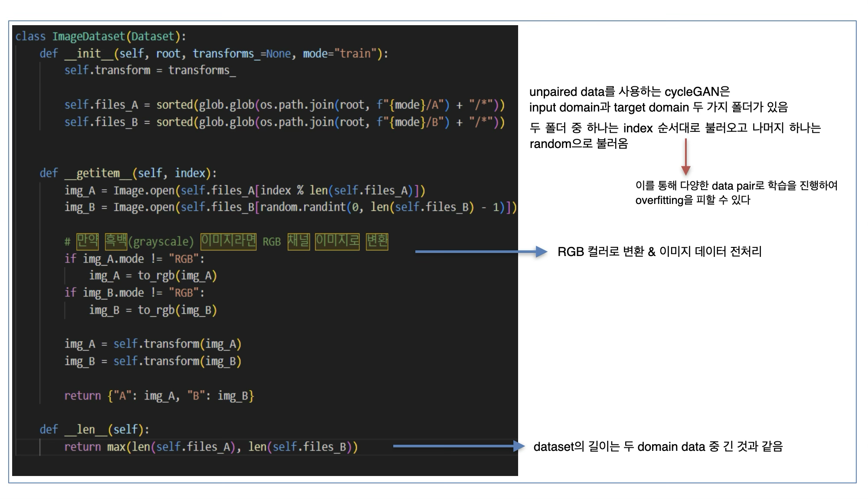
Task: Click 'return max(len(self.files_A)...' line
Action: [211, 447]
